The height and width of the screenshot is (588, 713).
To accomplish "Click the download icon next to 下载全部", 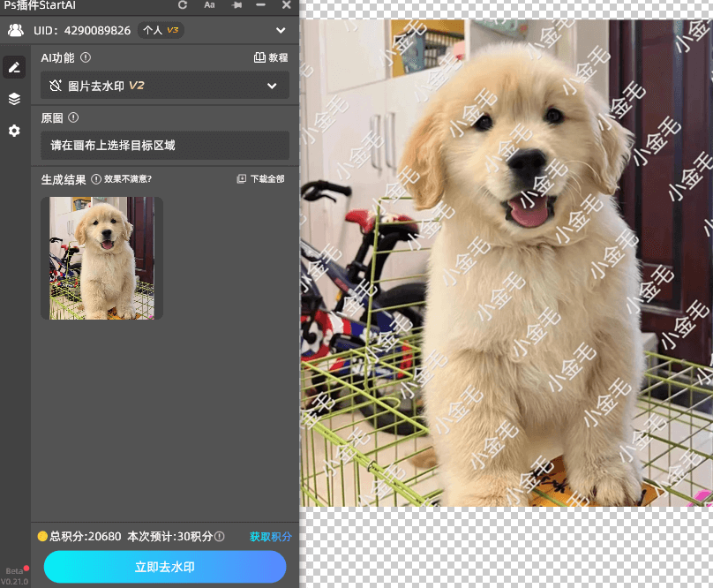I will coord(242,178).
